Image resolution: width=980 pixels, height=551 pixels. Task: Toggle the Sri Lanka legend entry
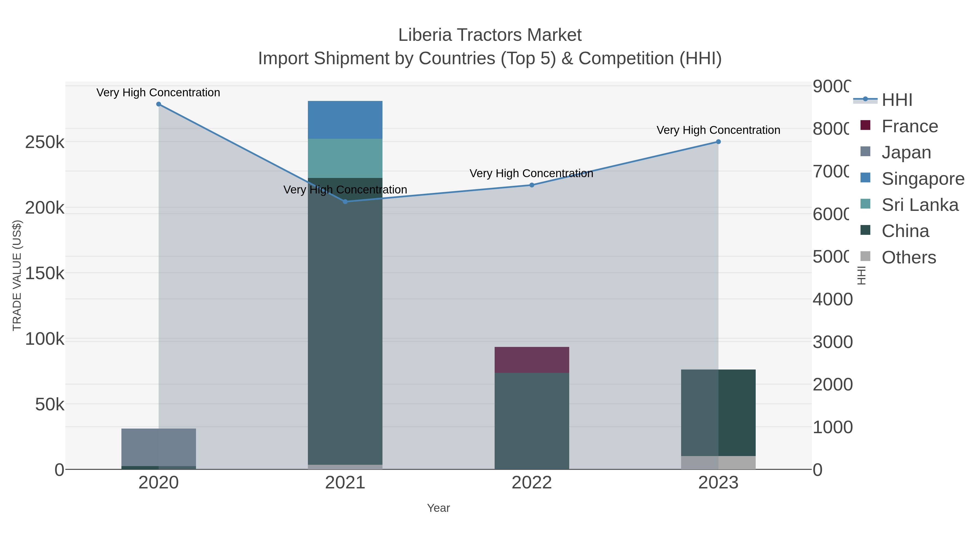coord(909,205)
